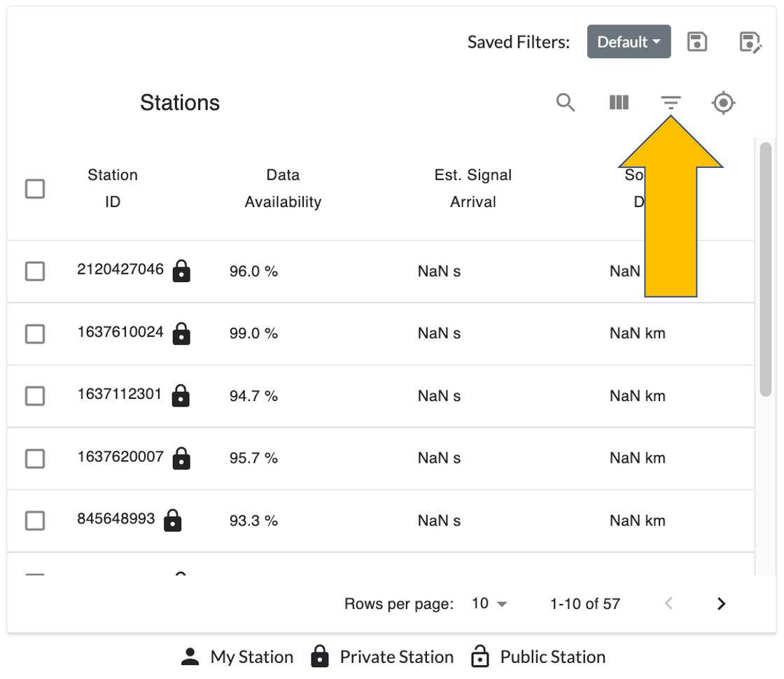This screenshot has width=784, height=679.
Task: Toggle the select-all header checkbox
Action: click(x=35, y=189)
